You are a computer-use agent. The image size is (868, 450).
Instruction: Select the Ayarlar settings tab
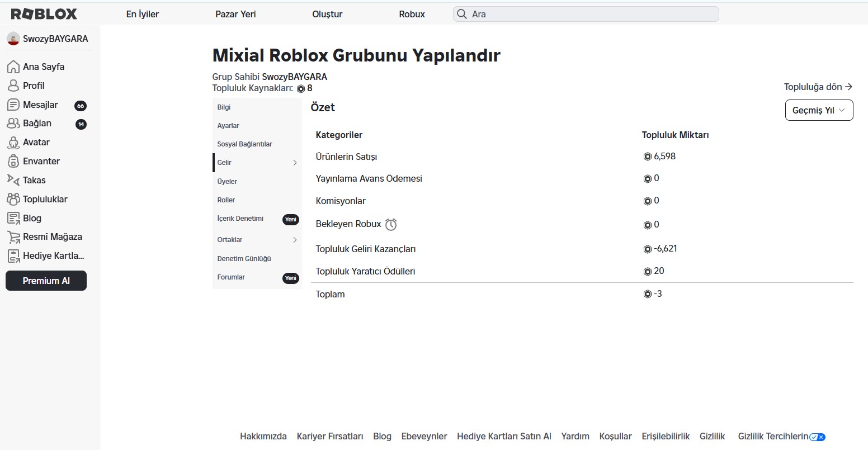click(257, 126)
